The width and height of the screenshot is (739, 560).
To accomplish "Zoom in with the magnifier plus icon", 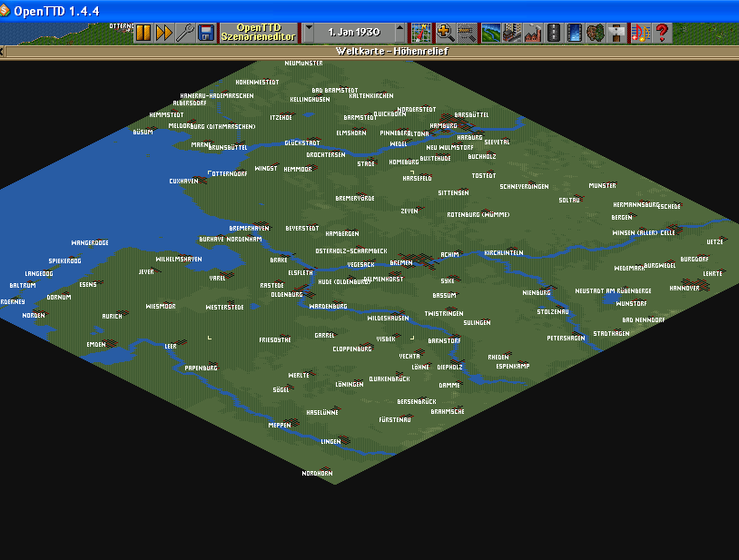I will 446,33.
